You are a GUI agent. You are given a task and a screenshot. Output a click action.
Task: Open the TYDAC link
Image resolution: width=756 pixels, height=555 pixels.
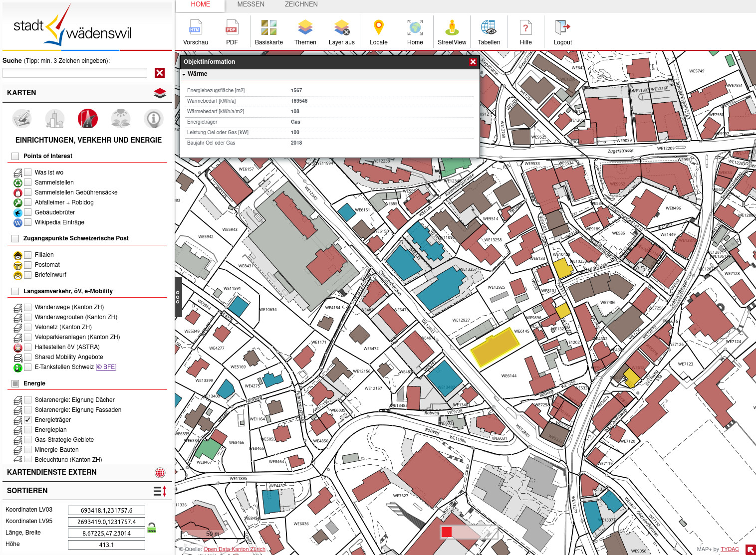tap(730, 549)
